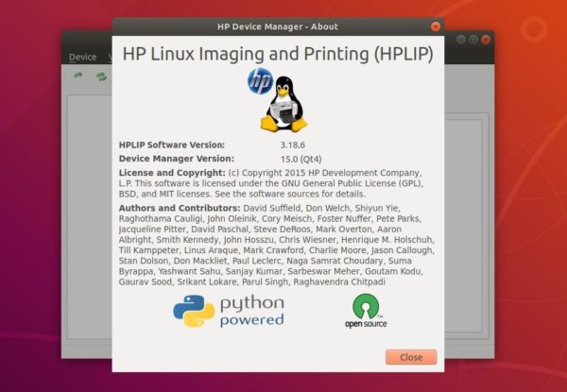
Task: Minimize the background HP Device Manager window
Action: pyautogui.click(x=461, y=40)
